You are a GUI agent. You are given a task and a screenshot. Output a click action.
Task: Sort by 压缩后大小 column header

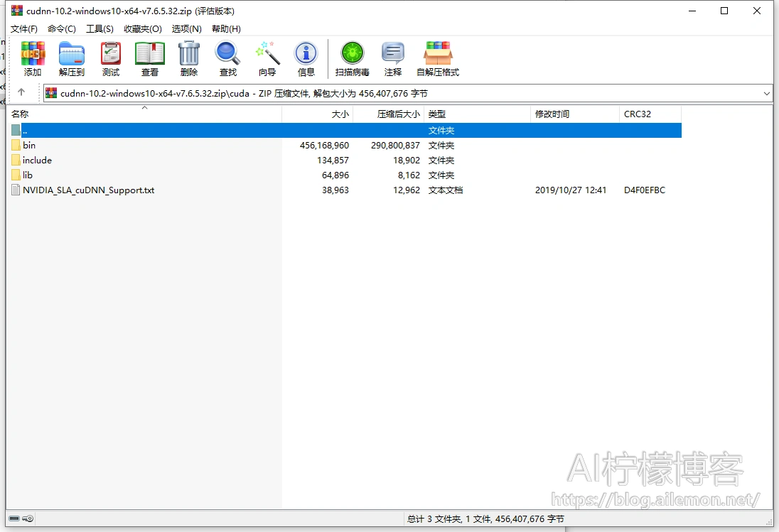(389, 114)
